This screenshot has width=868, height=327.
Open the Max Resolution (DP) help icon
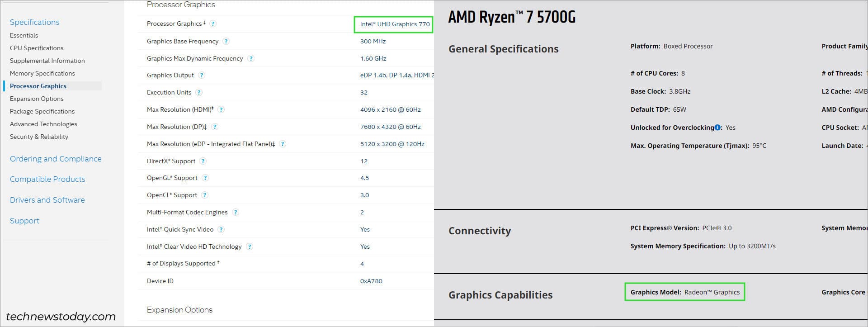pyautogui.click(x=215, y=127)
